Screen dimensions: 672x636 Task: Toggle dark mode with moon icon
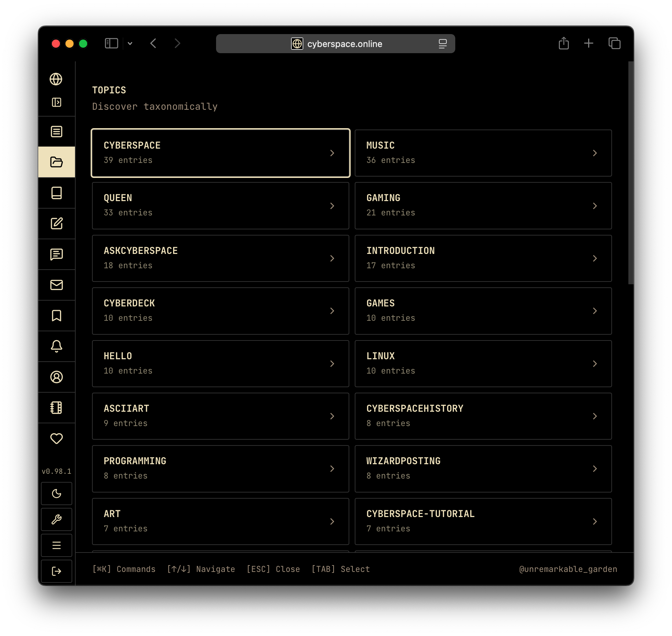coord(57,494)
